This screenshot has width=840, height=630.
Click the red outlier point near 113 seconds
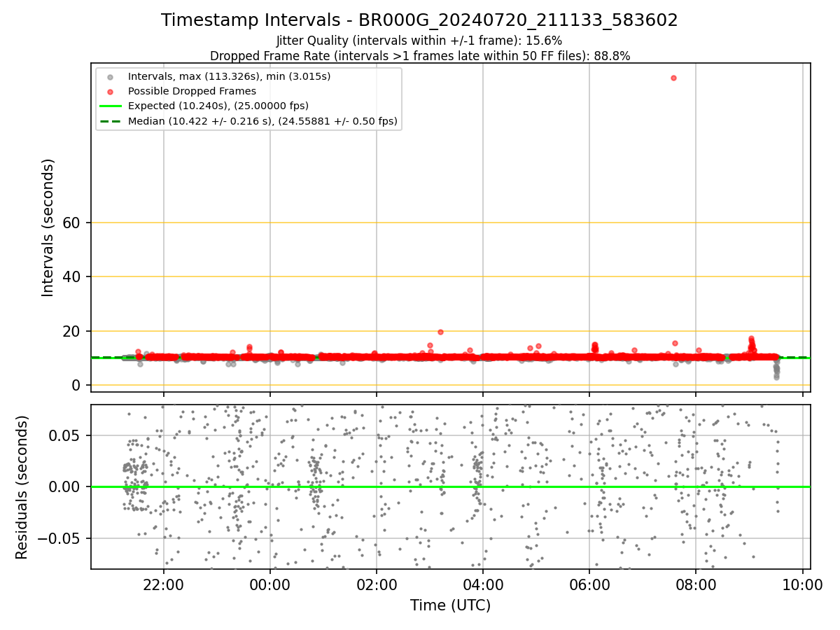pos(673,78)
